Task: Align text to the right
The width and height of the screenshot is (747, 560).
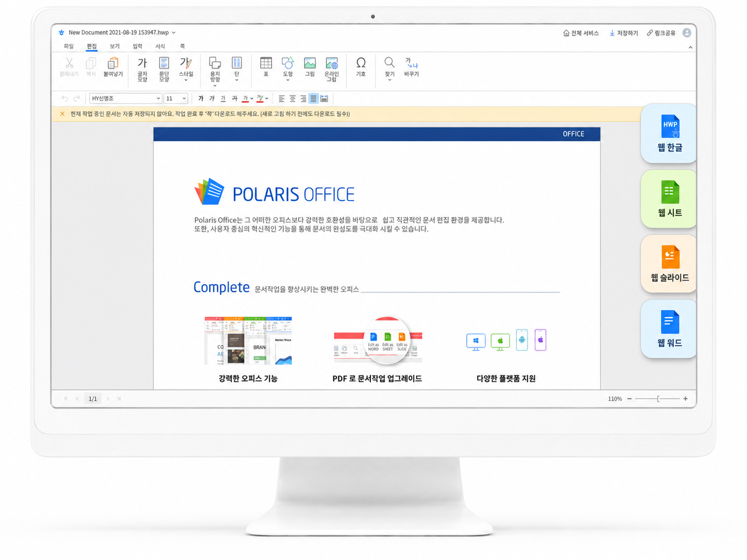Action: coord(303,98)
